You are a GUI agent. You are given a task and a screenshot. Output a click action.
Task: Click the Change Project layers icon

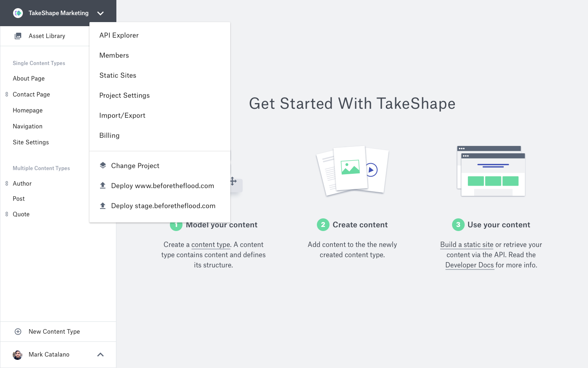103,165
